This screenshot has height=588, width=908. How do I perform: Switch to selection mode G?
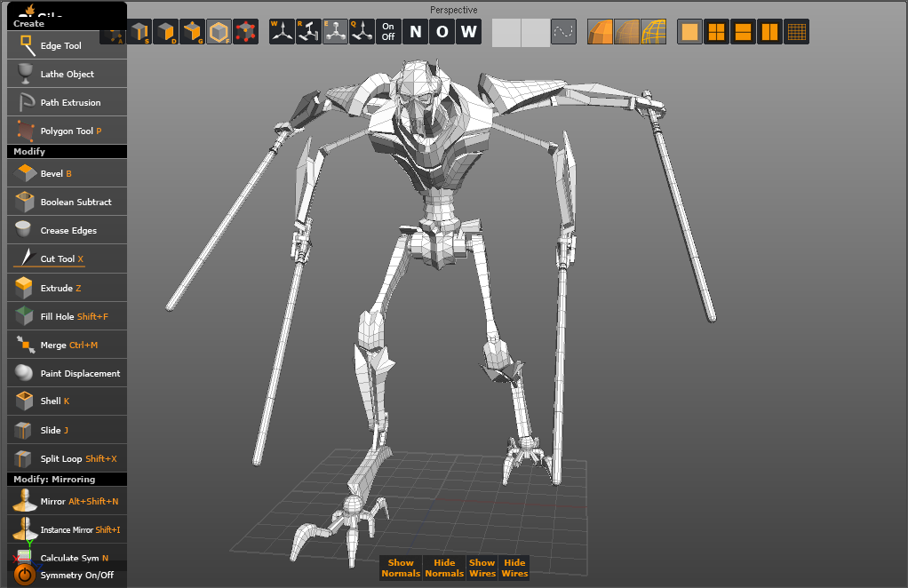192,31
